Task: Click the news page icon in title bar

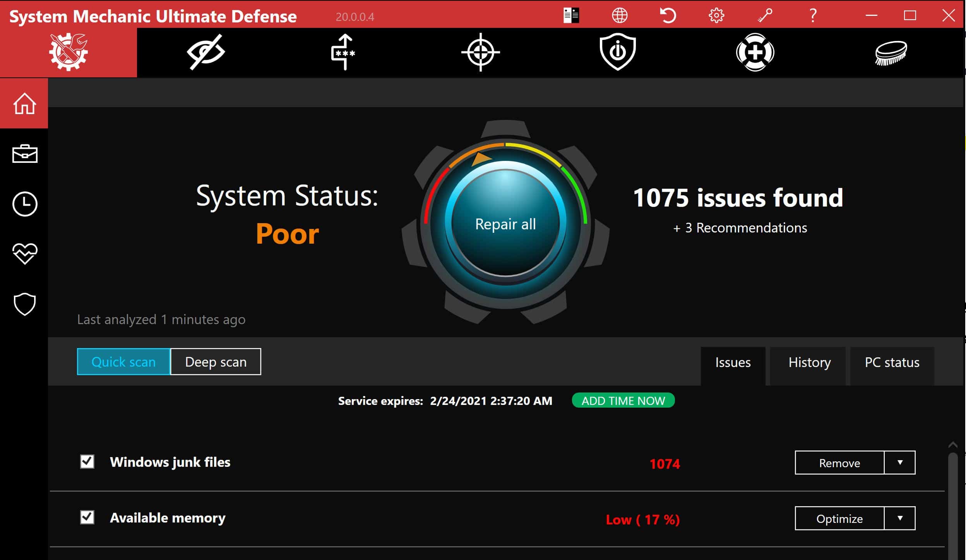Action: [571, 16]
